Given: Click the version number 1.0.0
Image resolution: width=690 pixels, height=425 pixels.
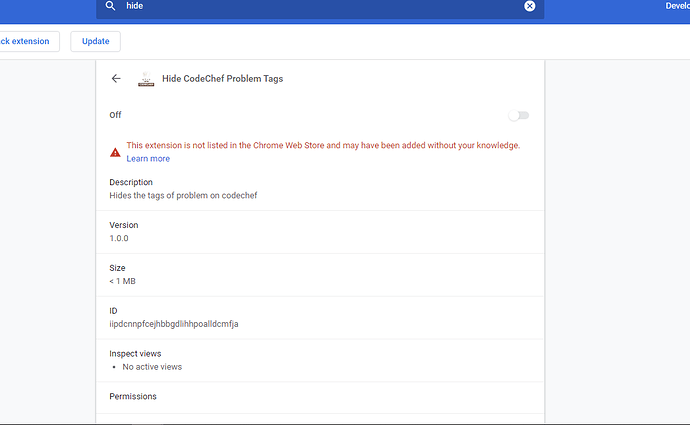Looking at the screenshot, I should (119, 238).
